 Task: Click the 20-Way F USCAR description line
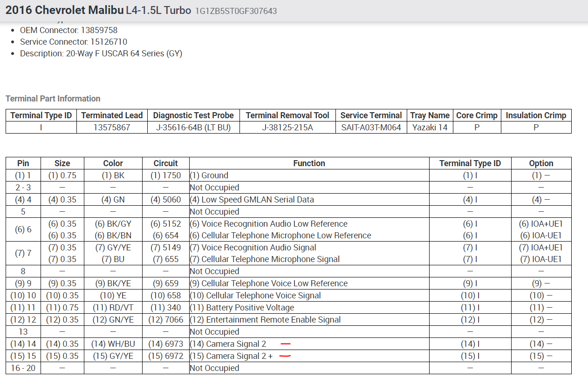pos(101,54)
